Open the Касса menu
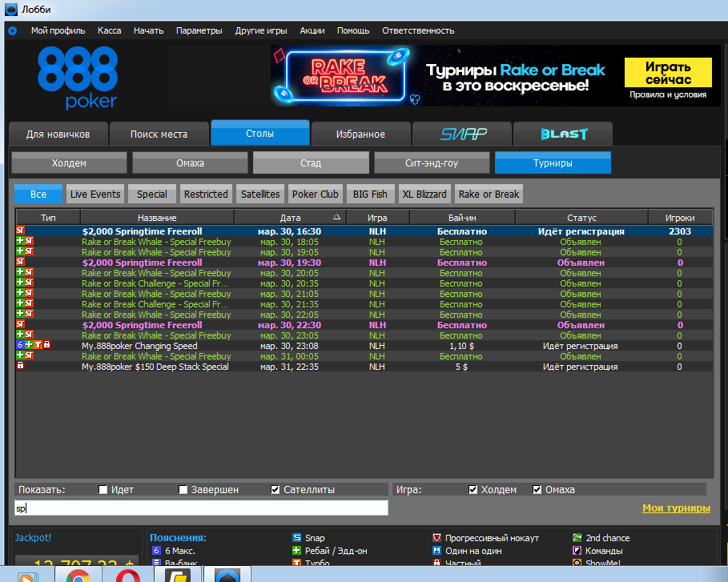Viewport: 728px width, 582px height. tap(110, 30)
